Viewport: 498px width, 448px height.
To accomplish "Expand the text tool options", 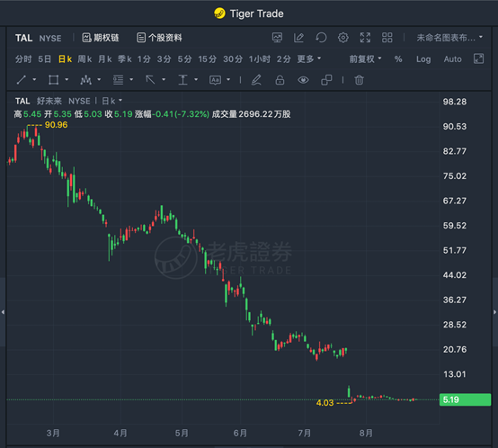I will 228,80.
